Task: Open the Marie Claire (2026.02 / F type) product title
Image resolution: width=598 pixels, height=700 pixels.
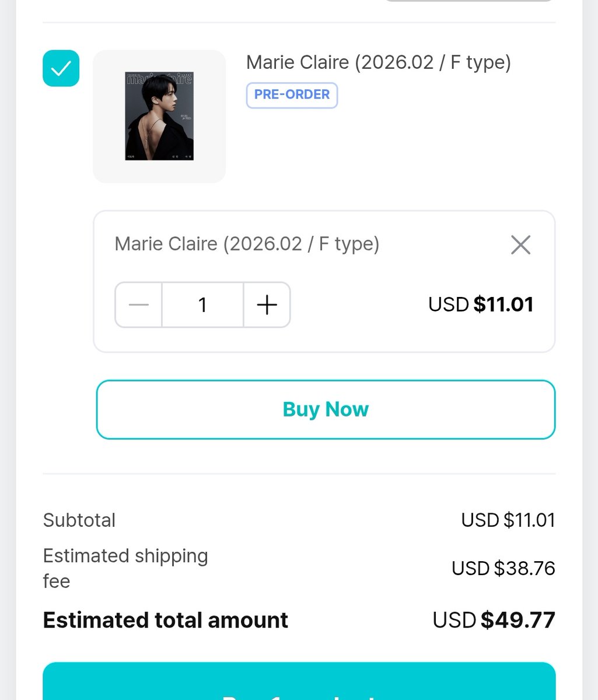Action: point(378,62)
